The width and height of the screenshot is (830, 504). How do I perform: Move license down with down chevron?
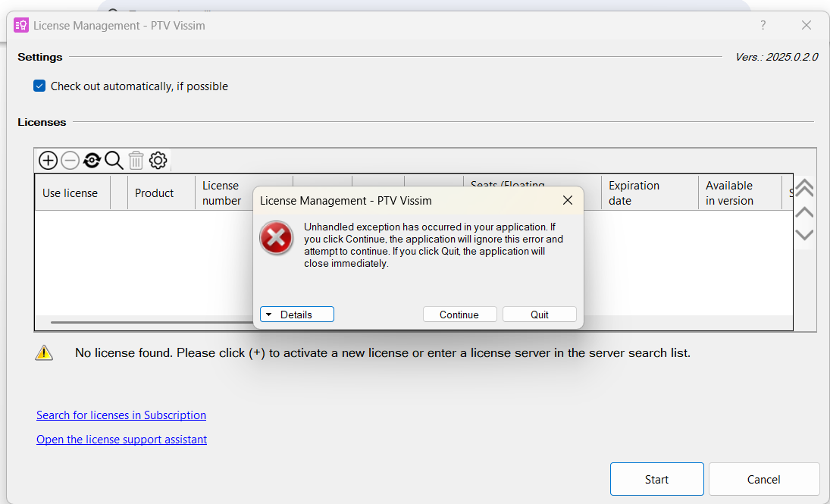(804, 235)
